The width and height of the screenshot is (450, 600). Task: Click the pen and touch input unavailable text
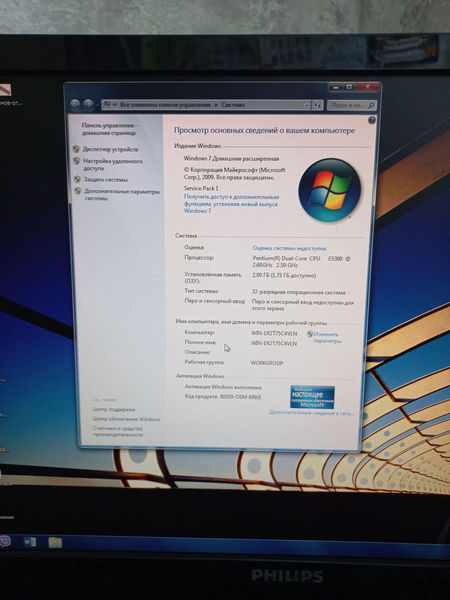click(x=303, y=305)
